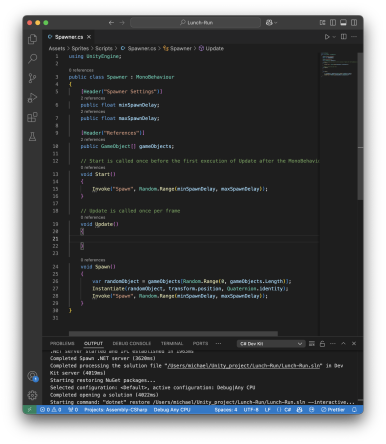
Task: Open the Lunch-Run.sln file path link
Action: click(244, 366)
